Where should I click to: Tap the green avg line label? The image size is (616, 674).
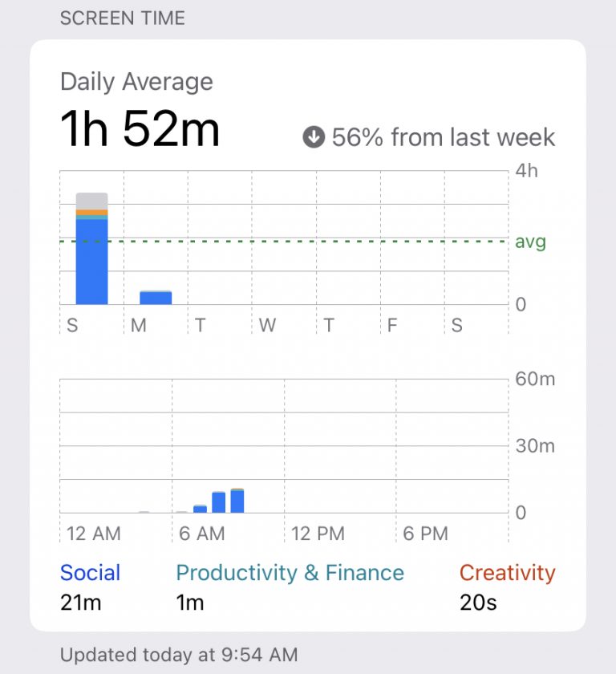coord(530,241)
